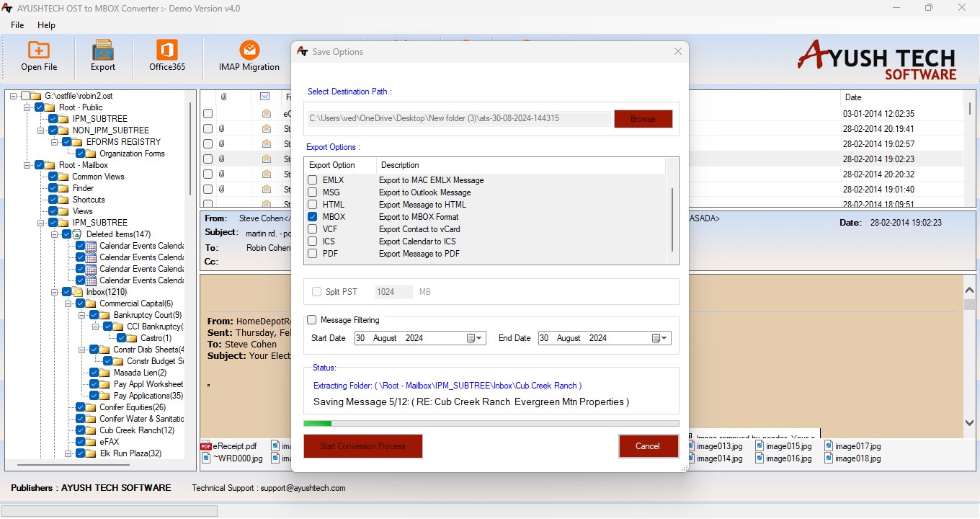Click the folder icon beside Finder
Viewport: 980px width, 519px height.
(64, 188)
